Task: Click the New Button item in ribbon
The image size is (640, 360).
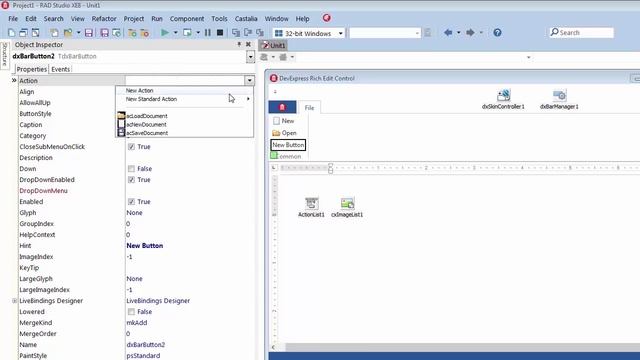Action: pyautogui.click(x=288, y=145)
